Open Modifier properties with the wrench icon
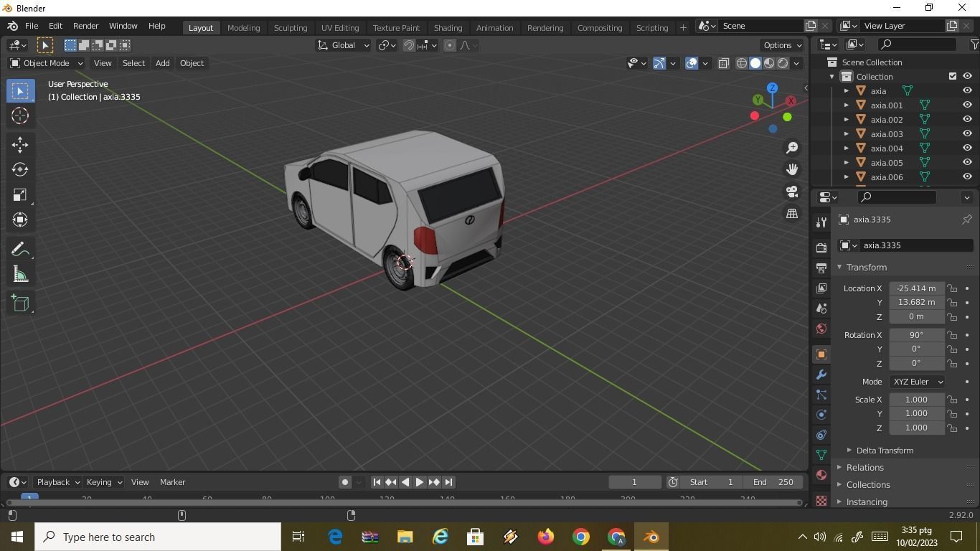The width and height of the screenshot is (980, 551). click(820, 375)
